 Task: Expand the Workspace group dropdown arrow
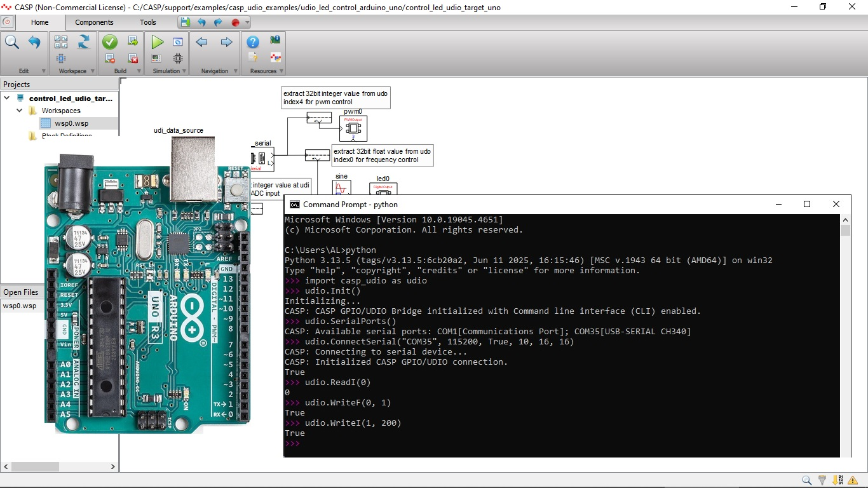[x=92, y=71]
